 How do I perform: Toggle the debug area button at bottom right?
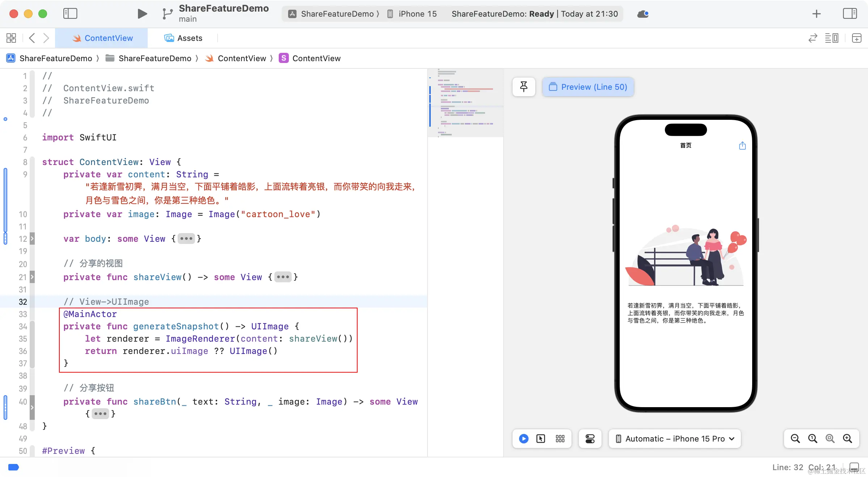point(854,467)
